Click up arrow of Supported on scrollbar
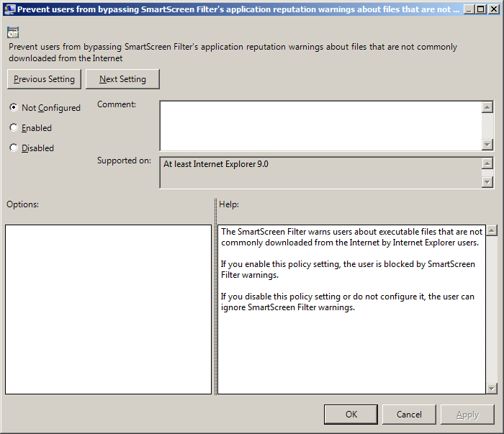The height and width of the screenshot is (434, 504). [487, 164]
